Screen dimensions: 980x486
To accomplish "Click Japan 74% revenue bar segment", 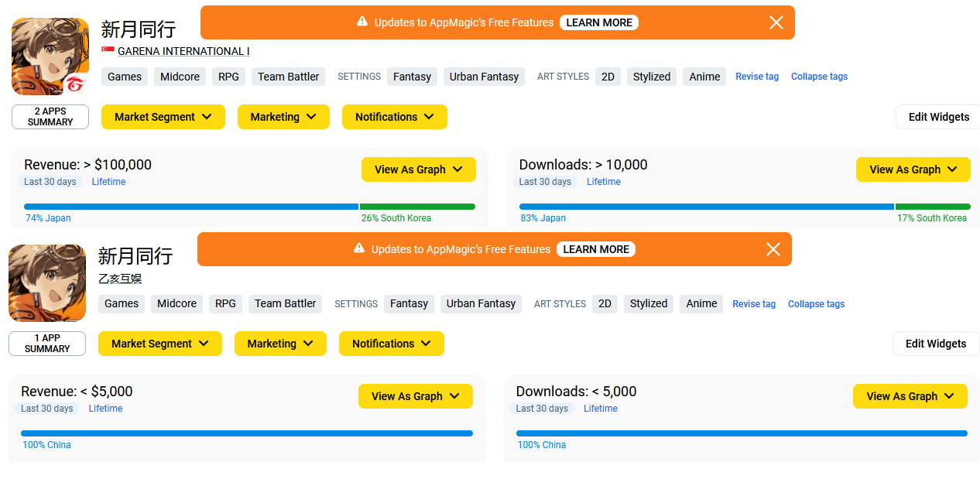I will tap(191, 207).
